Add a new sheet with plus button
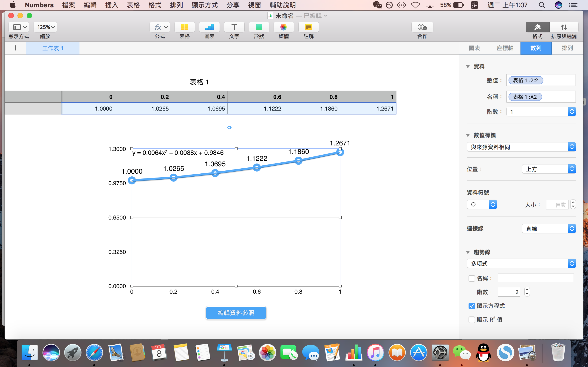Screen dimensions: 588x367 pyautogui.click(x=15, y=48)
